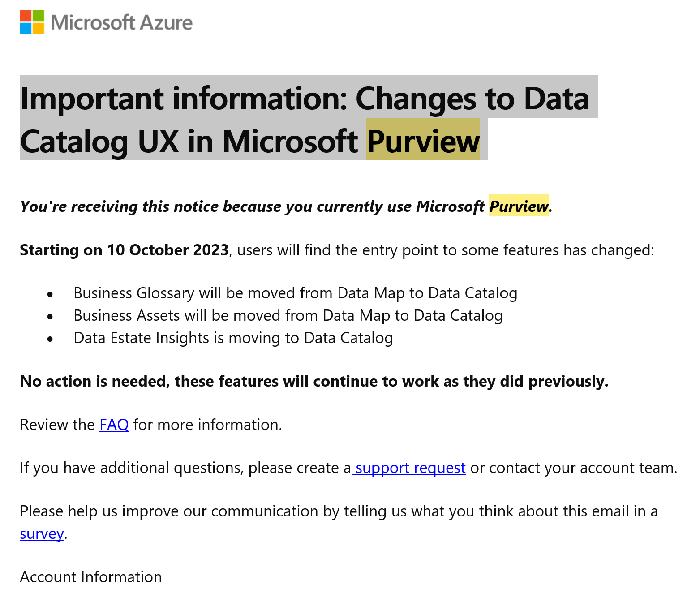
Task: Click highlighted Purview in the heading
Action: [x=423, y=142]
